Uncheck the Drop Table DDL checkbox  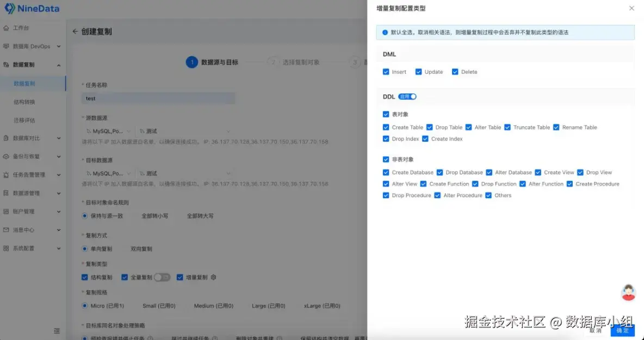pos(429,127)
